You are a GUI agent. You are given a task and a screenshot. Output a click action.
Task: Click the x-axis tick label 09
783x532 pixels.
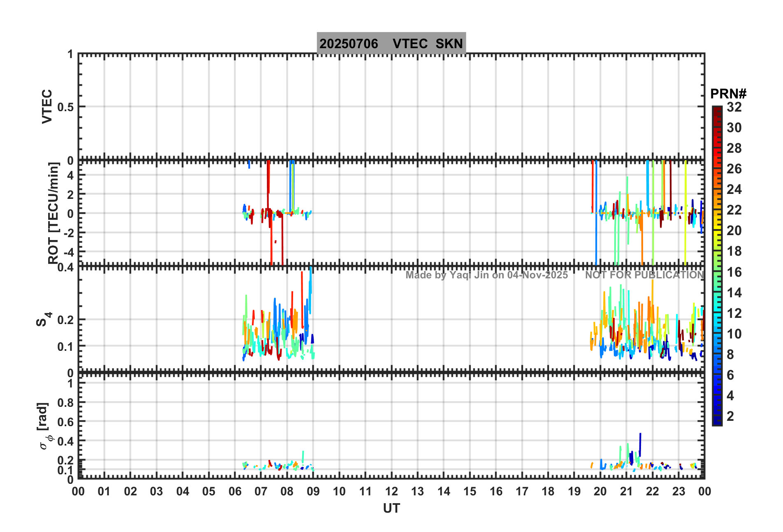(313, 491)
